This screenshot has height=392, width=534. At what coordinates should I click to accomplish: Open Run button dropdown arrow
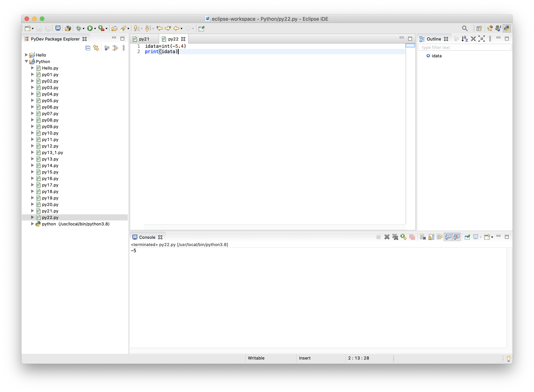tap(95, 29)
